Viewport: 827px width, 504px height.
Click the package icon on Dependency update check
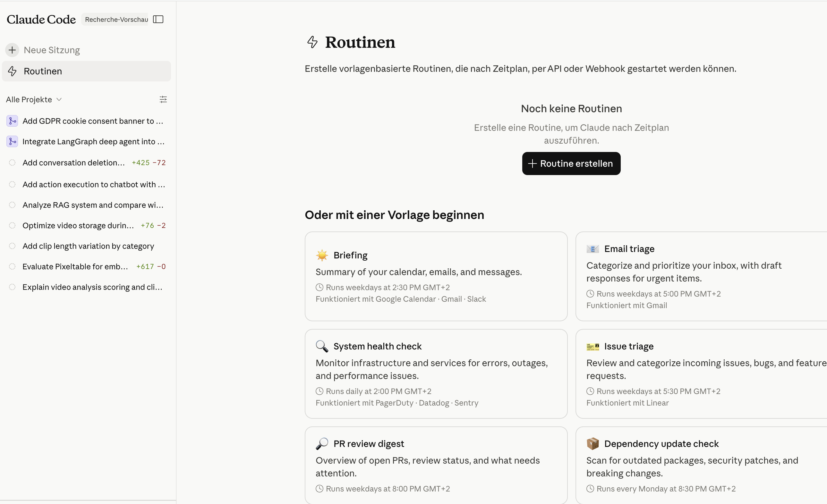click(593, 443)
